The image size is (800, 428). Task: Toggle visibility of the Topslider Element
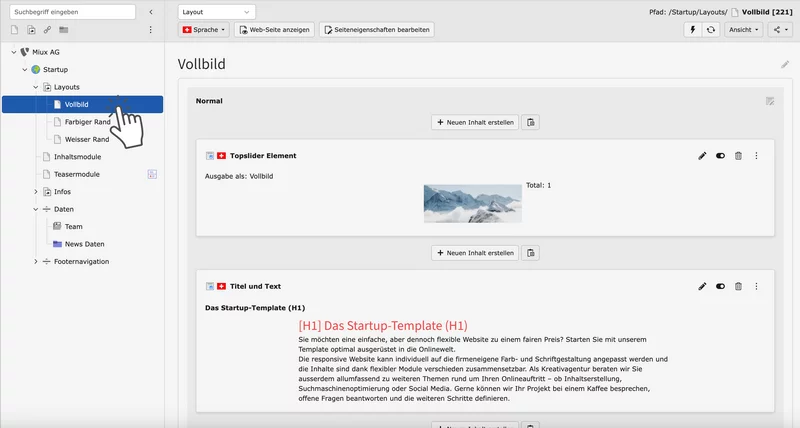[x=720, y=156]
